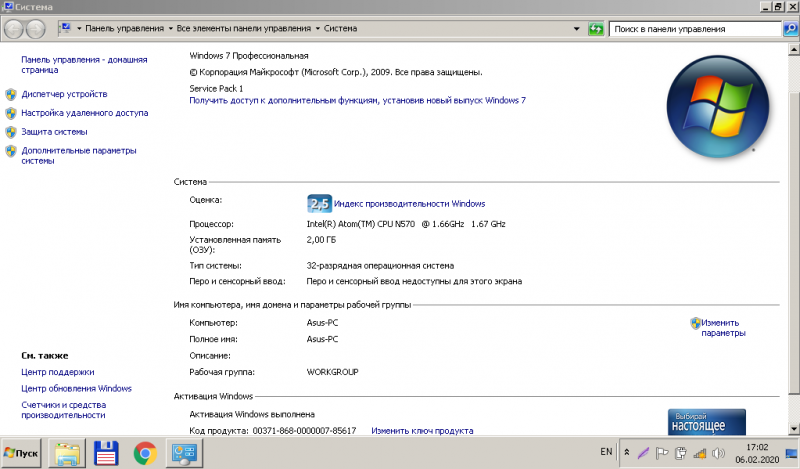Click the Show desktop icon at taskbar end
Viewport: 800px width, 469px height.
[792, 453]
